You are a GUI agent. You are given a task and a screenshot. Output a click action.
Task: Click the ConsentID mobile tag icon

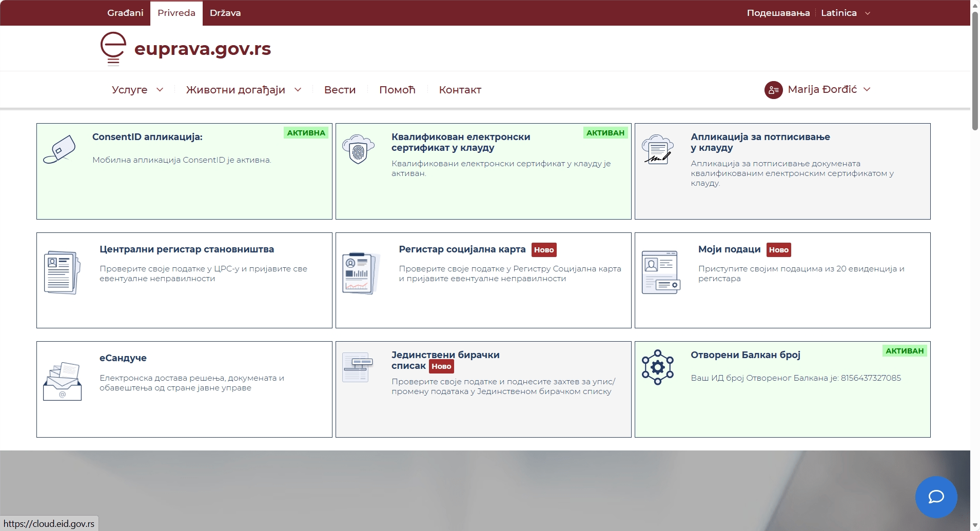click(x=60, y=149)
